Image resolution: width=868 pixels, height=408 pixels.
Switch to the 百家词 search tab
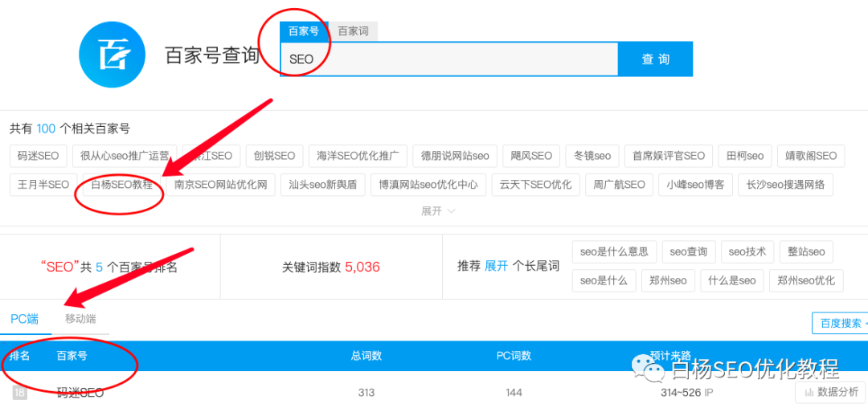353,31
